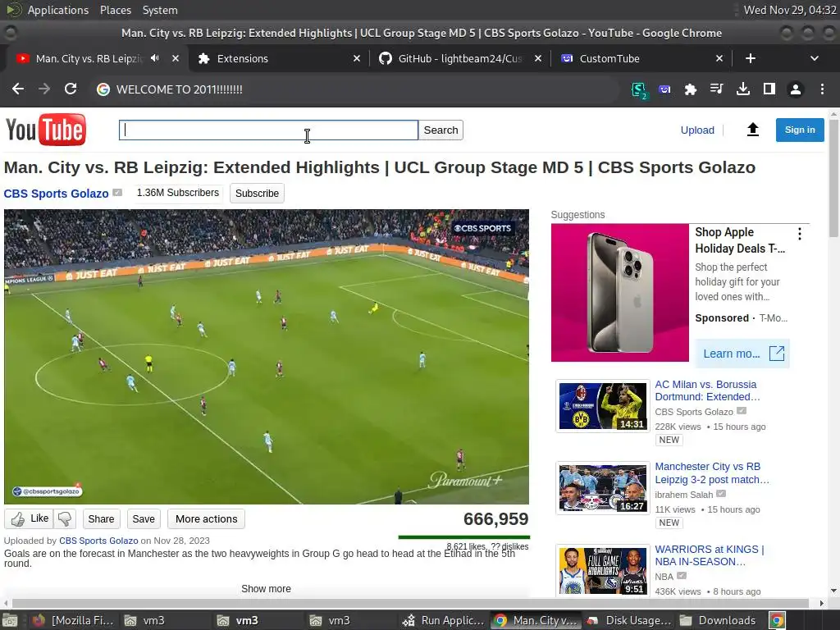Mute tab via speaker icon
The image size is (840, 630).
(155, 58)
